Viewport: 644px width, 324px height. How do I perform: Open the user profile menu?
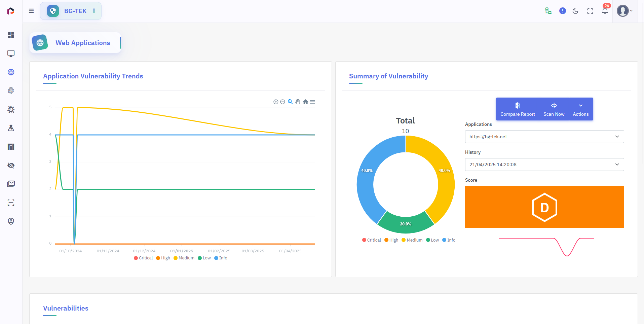(624, 11)
